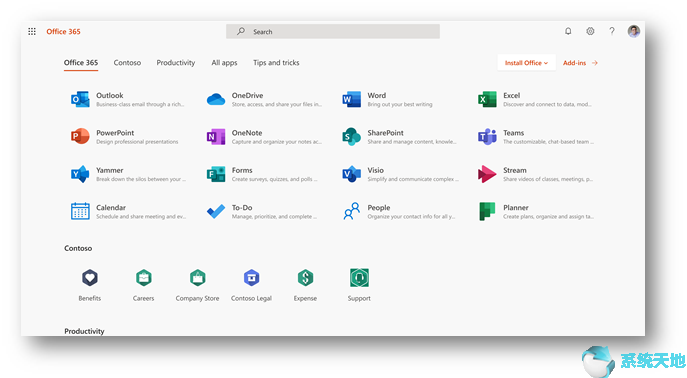The image size is (687, 378).
Task: Click the Excel app name
Action: click(x=512, y=95)
